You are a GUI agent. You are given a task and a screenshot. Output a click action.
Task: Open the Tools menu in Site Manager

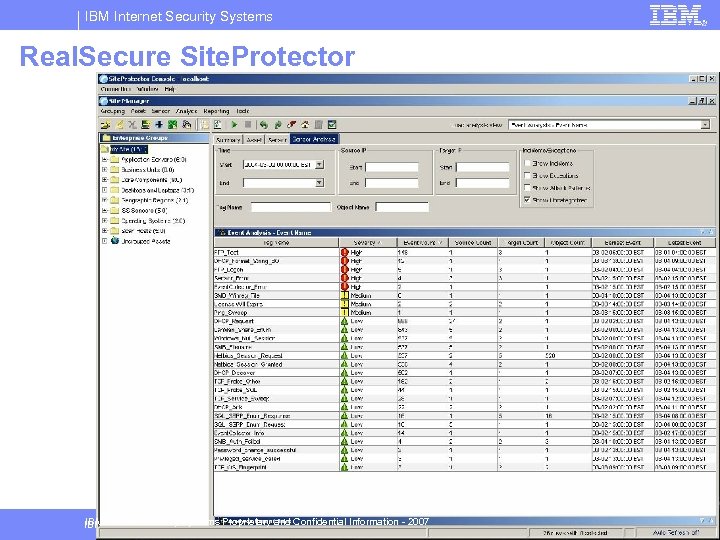click(x=242, y=111)
